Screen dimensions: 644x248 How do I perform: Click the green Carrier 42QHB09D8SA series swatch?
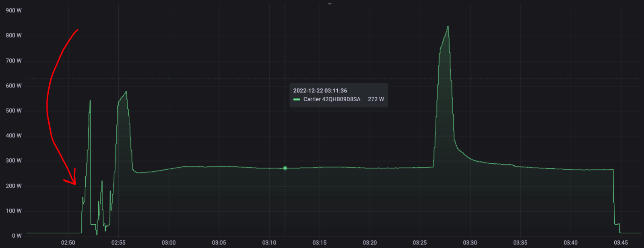(297, 99)
